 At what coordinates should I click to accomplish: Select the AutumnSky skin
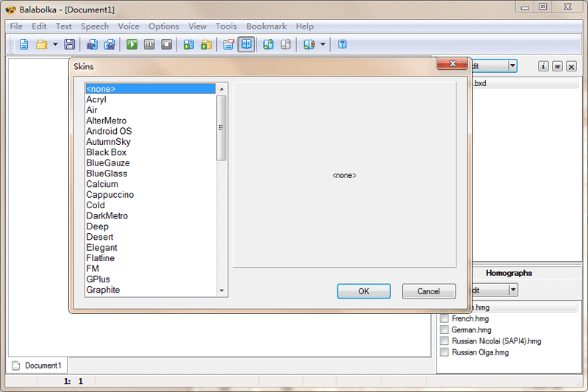[151, 142]
